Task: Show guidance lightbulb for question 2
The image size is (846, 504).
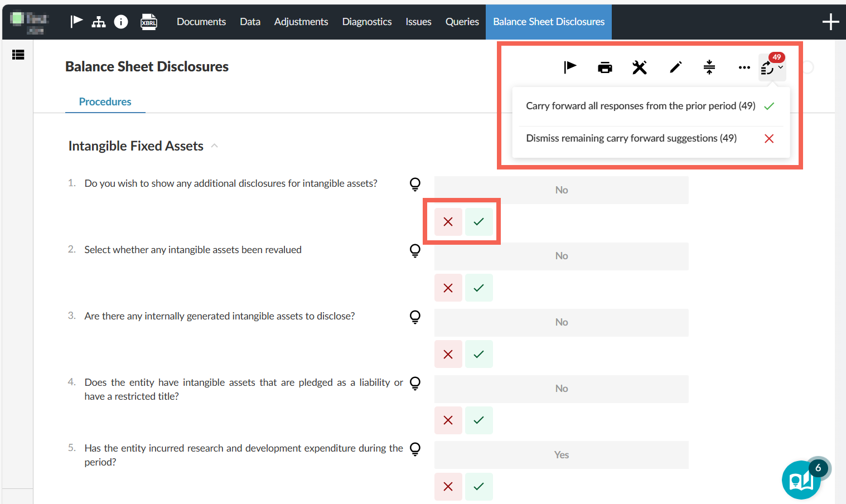Action: tap(415, 250)
